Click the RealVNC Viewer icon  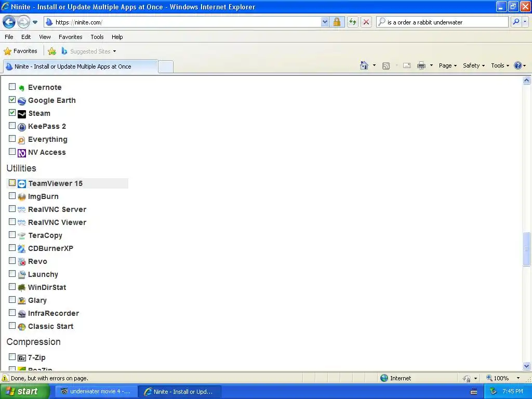(x=22, y=222)
